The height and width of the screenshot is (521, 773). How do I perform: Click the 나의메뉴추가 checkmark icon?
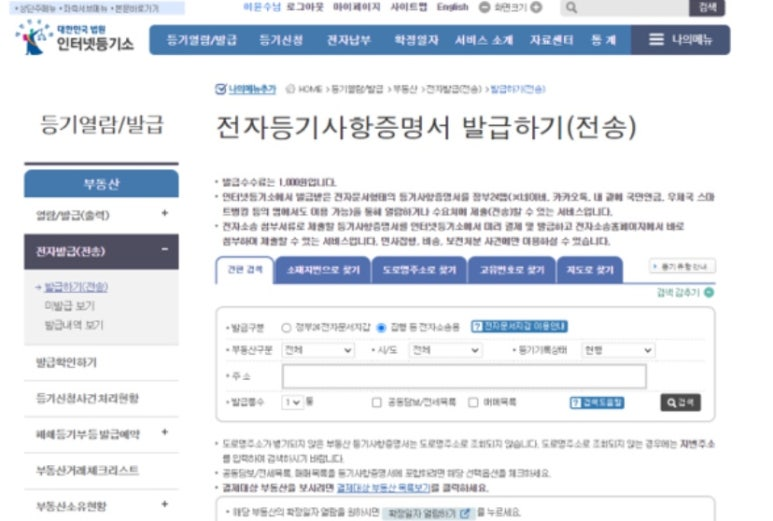(x=220, y=89)
